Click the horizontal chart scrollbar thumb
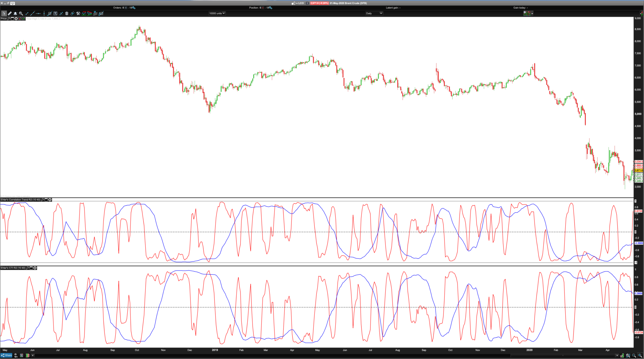This screenshot has width=644, height=359. [x=563, y=356]
